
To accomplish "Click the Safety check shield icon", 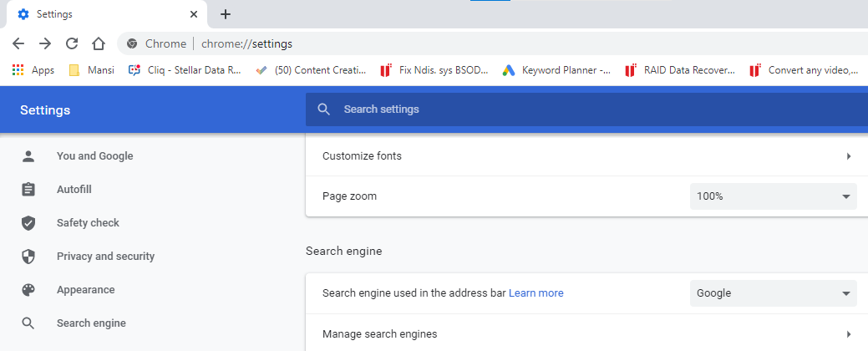I will pyautogui.click(x=28, y=223).
